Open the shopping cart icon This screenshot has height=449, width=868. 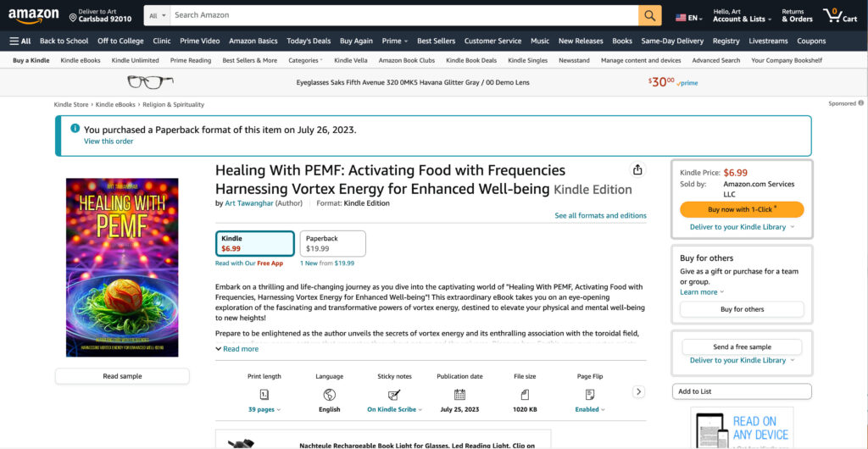(x=839, y=15)
